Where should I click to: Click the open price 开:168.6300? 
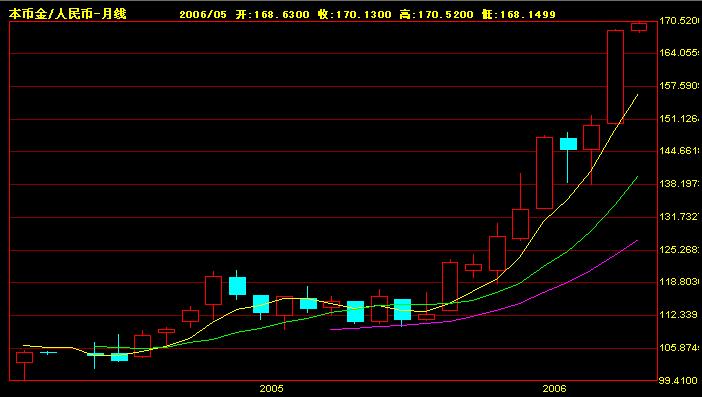click(273, 14)
